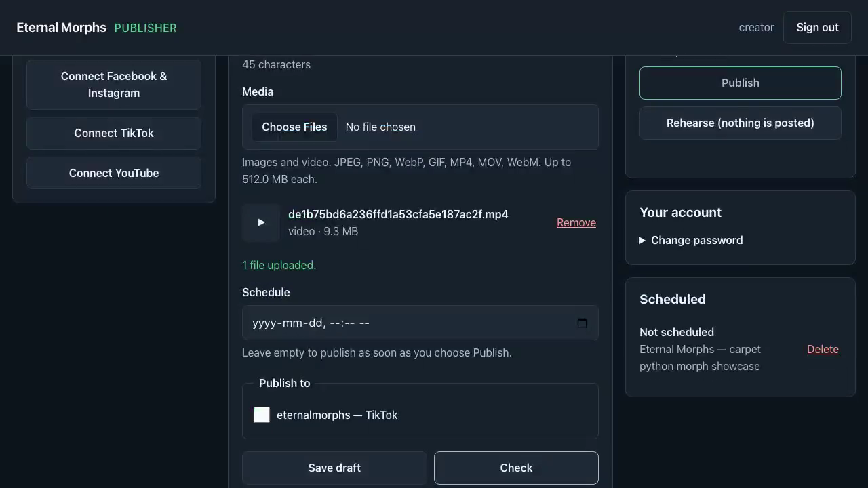Click the Publish to legend label
Screen dimensions: 868x488
pos(284,383)
